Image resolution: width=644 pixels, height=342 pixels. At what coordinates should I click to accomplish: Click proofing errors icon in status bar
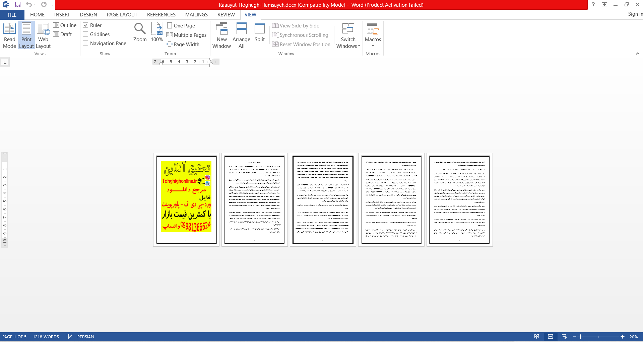click(x=69, y=337)
